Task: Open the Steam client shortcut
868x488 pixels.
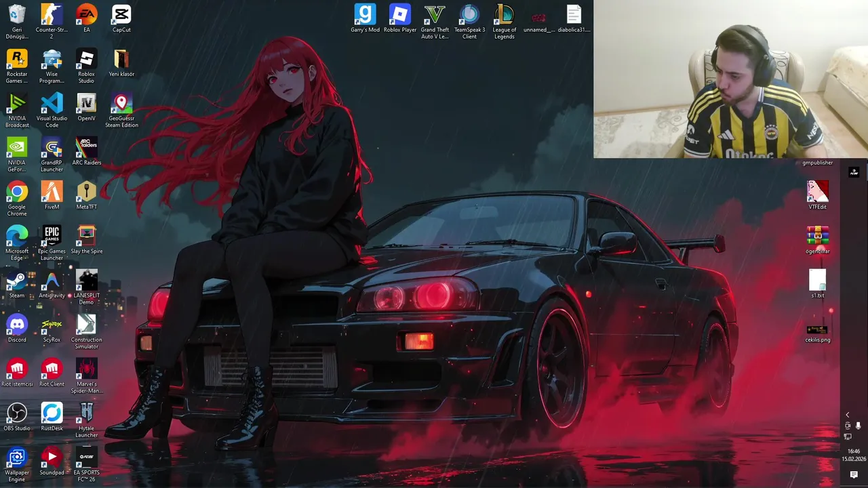Action: 17,284
